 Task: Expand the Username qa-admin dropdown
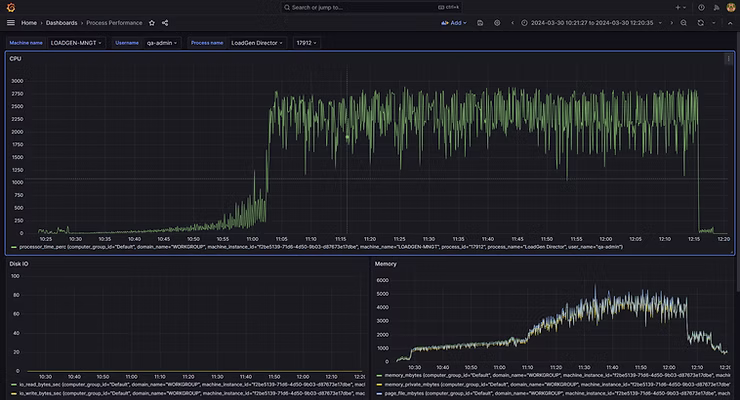click(162, 43)
